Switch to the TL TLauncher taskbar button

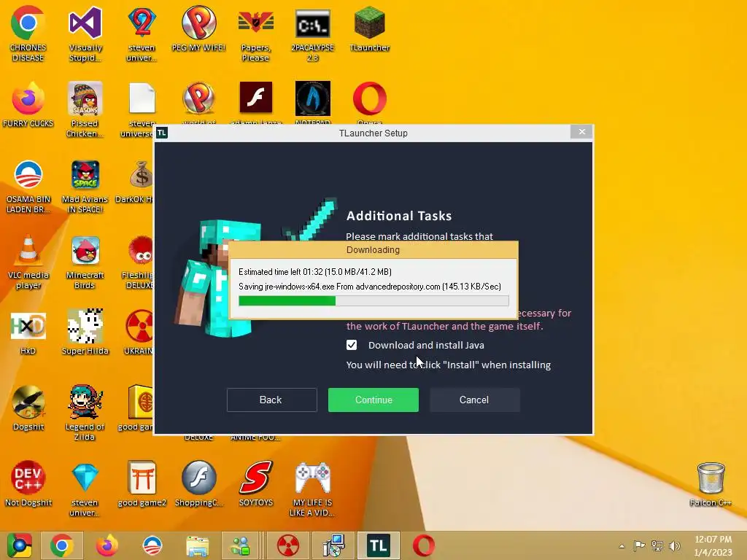[x=379, y=545]
